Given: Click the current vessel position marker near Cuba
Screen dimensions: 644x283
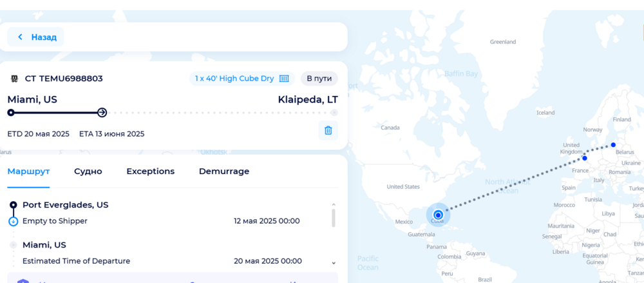Looking at the screenshot, I should (x=438, y=215).
